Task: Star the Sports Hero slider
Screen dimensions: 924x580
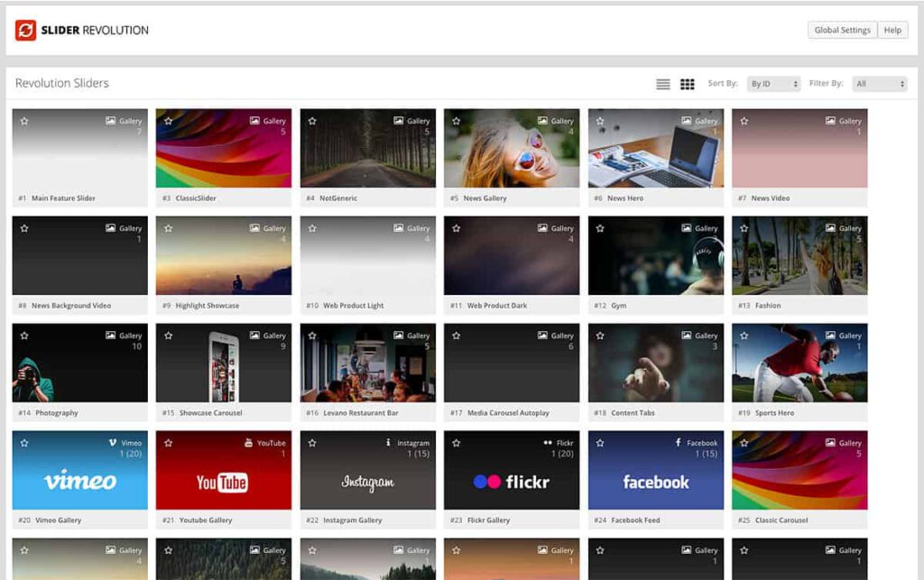Action: (x=744, y=335)
